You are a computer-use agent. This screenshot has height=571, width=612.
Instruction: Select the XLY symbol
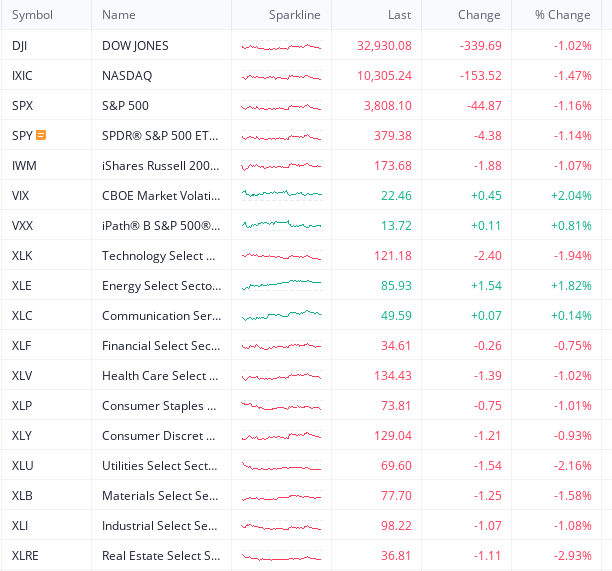pos(22,436)
